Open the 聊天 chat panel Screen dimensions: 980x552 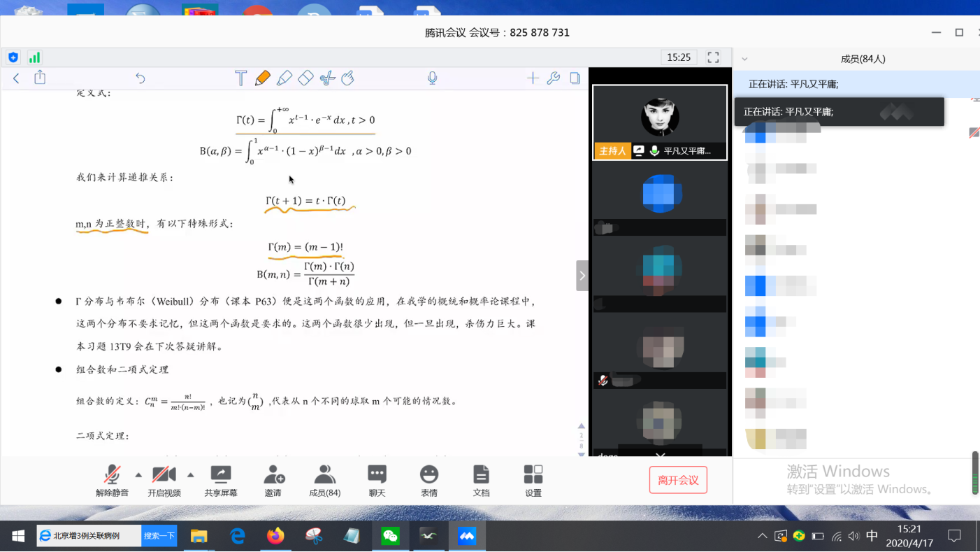(377, 481)
